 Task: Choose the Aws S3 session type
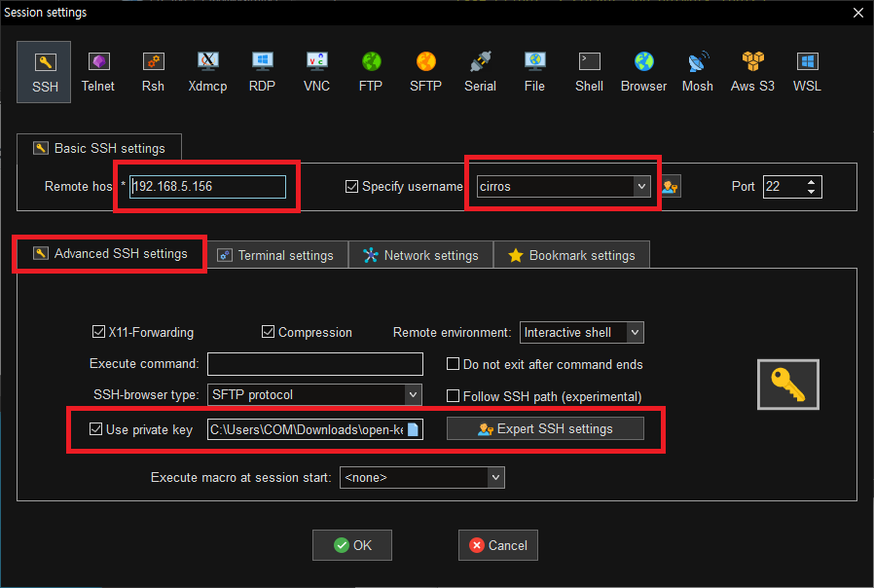tap(752, 72)
